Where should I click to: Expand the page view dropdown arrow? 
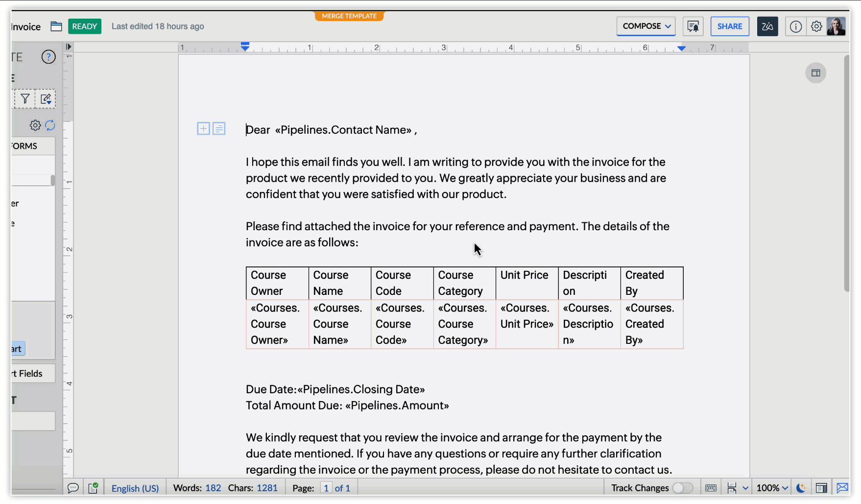[x=745, y=488]
